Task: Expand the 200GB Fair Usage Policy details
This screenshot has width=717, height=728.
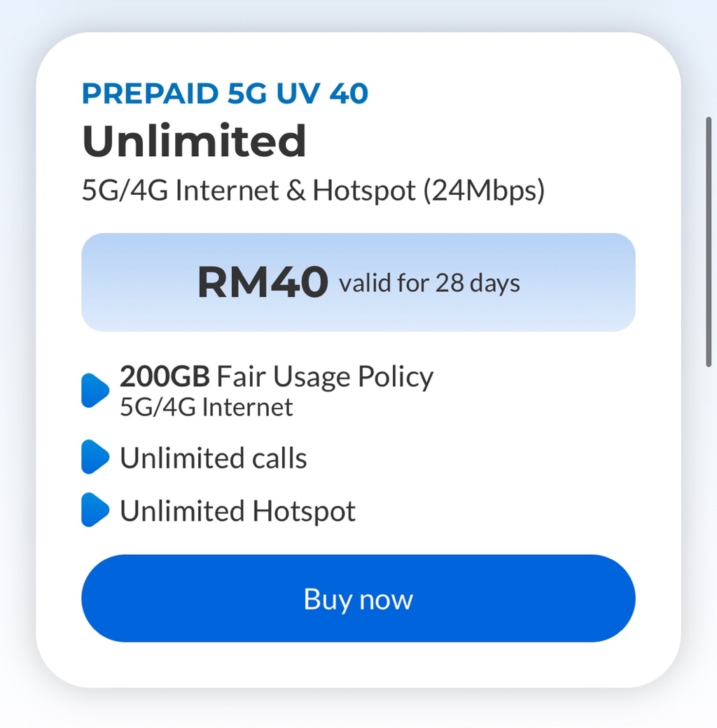Action: coord(277,376)
